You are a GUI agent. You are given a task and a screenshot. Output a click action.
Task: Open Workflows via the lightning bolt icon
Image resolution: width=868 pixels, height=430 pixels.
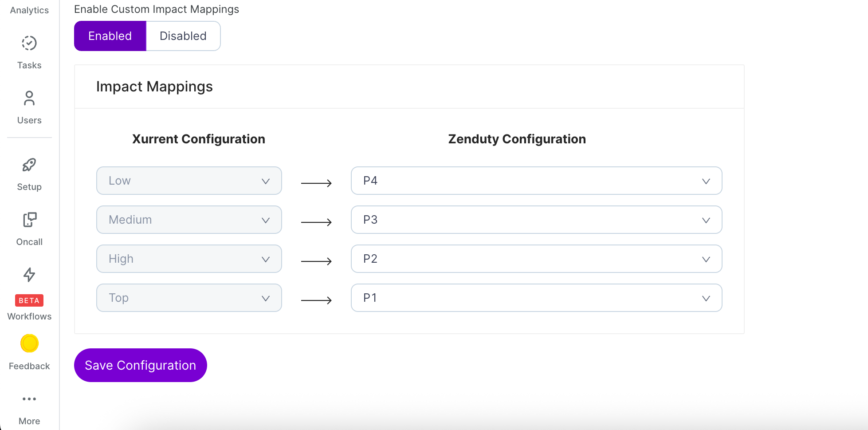click(x=29, y=275)
